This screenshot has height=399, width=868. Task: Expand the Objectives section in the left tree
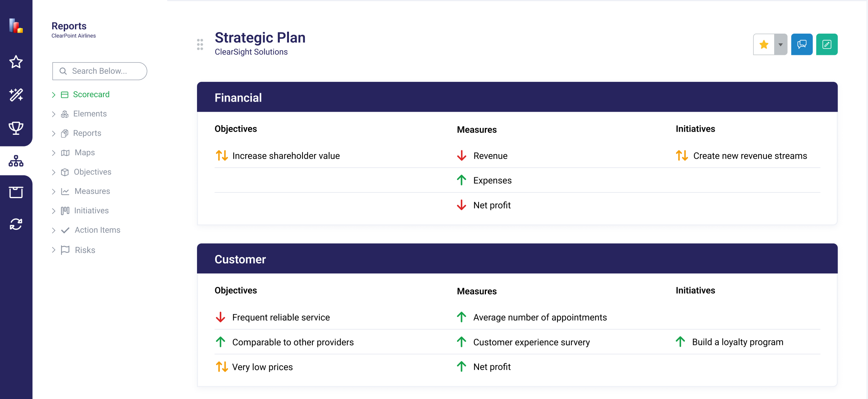pyautogui.click(x=54, y=172)
